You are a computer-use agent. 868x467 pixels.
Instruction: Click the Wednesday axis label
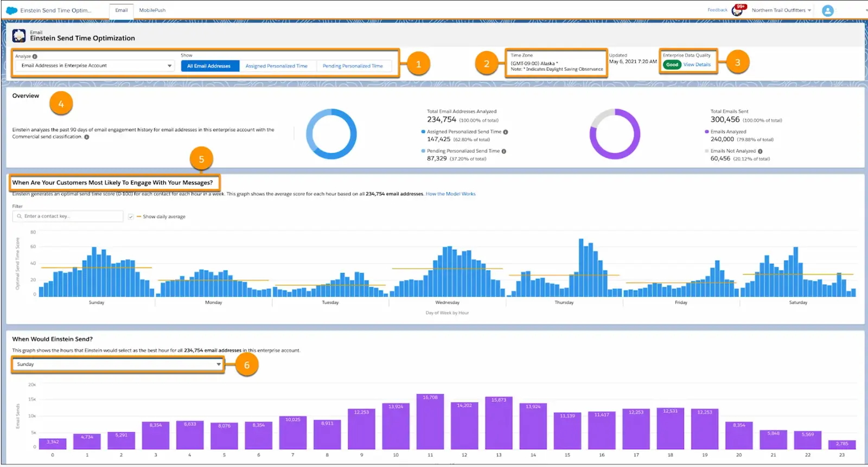point(448,303)
